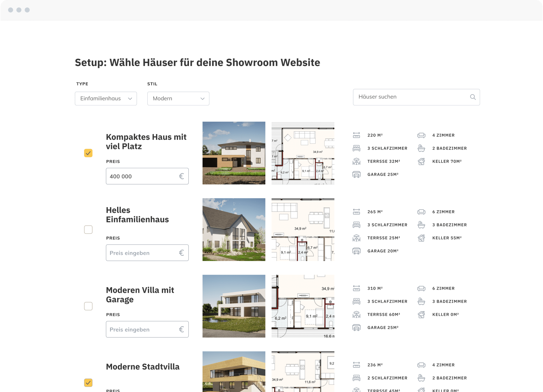Select the Moderen Villa mit Garage checkbox
Viewport: 543px width, 392px height.
click(88, 306)
